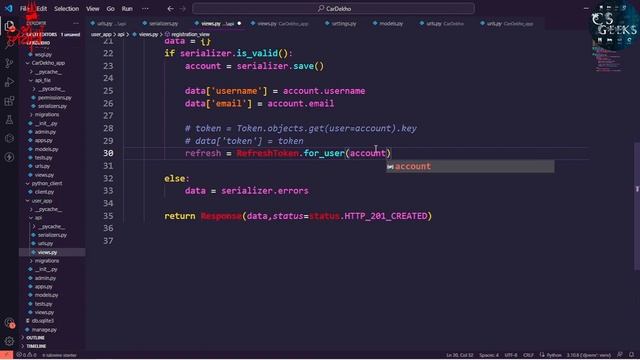Screen dimensions: 640x360
Task: Go back with the title bar arrow
Action: (171, 8)
